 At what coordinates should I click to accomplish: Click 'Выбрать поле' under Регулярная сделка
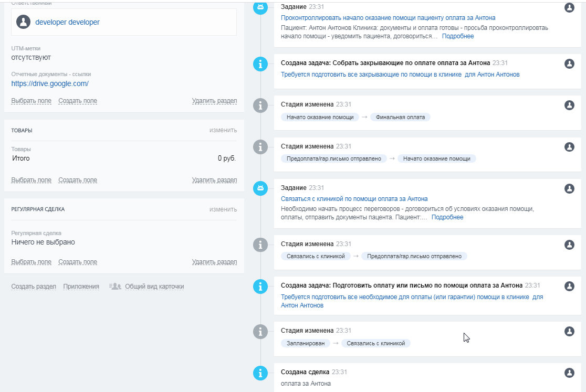tap(32, 262)
